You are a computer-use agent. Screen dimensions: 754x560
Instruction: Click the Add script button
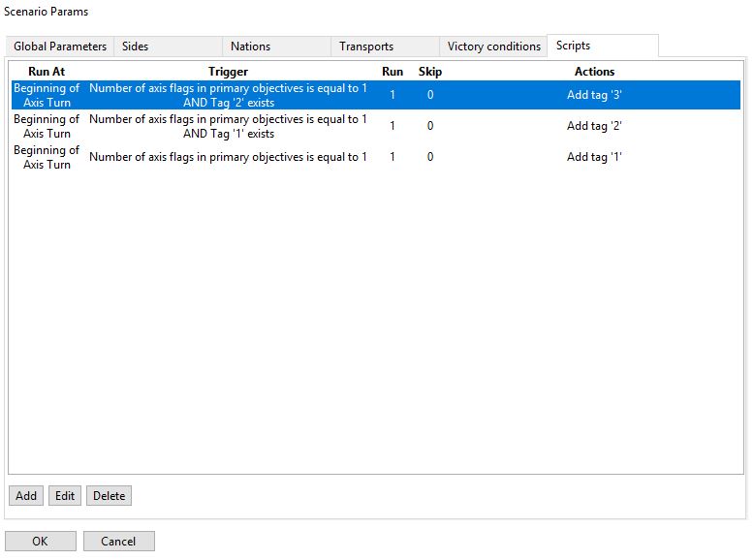tap(26, 496)
